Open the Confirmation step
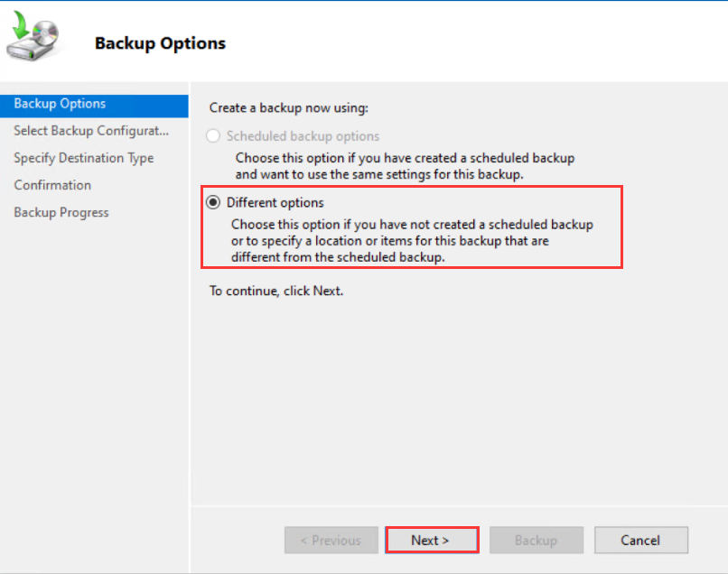The height and width of the screenshot is (574, 728). (52, 185)
